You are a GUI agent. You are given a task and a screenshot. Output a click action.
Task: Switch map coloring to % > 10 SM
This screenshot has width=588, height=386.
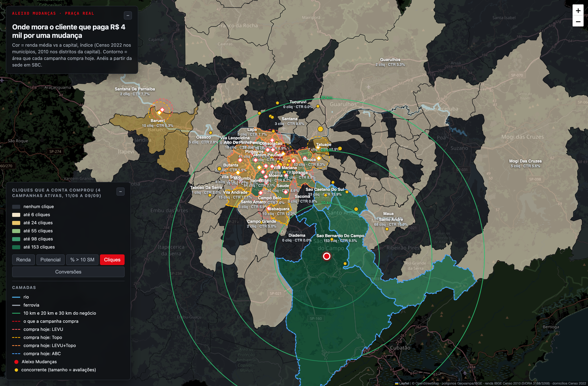tap(82, 260)
